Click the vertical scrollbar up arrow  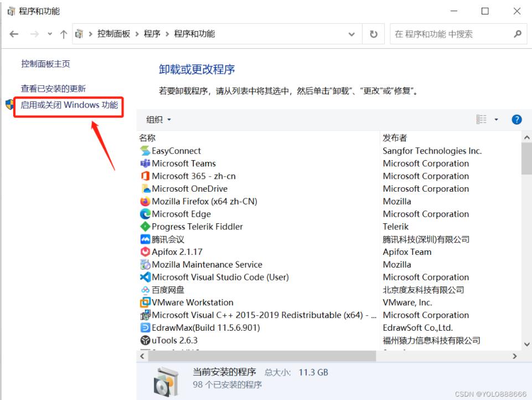click(x=526, y=137)
